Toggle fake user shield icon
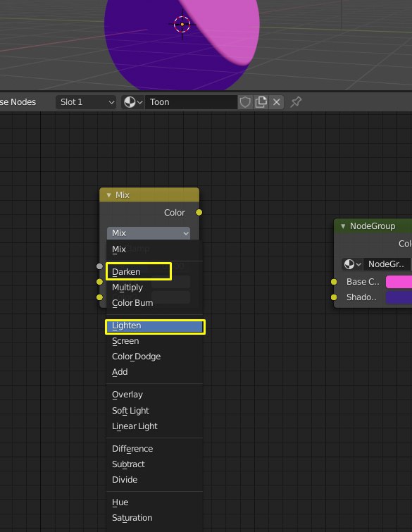Viewport: 412px width, 532px height. coord(245,101)
